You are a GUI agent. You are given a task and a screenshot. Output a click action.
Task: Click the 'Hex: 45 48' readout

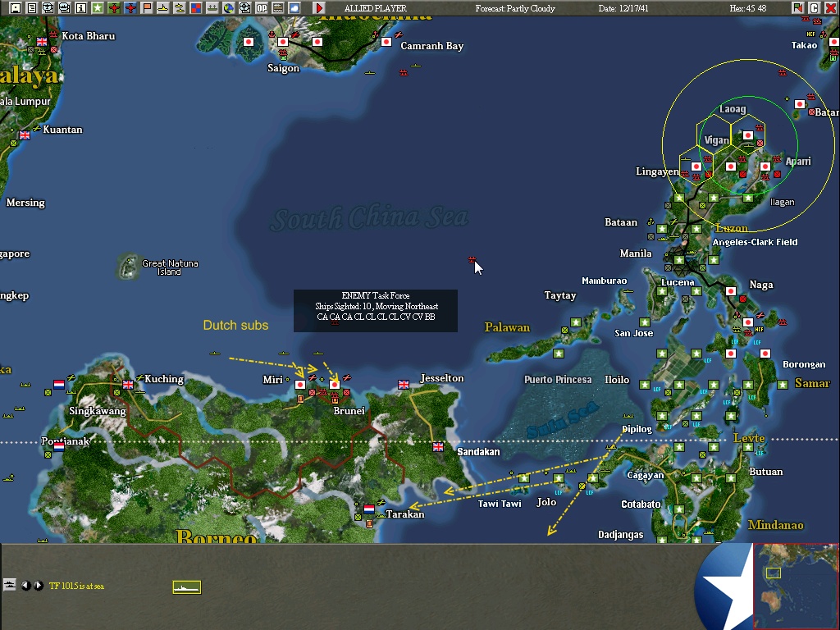pos(748,8)
